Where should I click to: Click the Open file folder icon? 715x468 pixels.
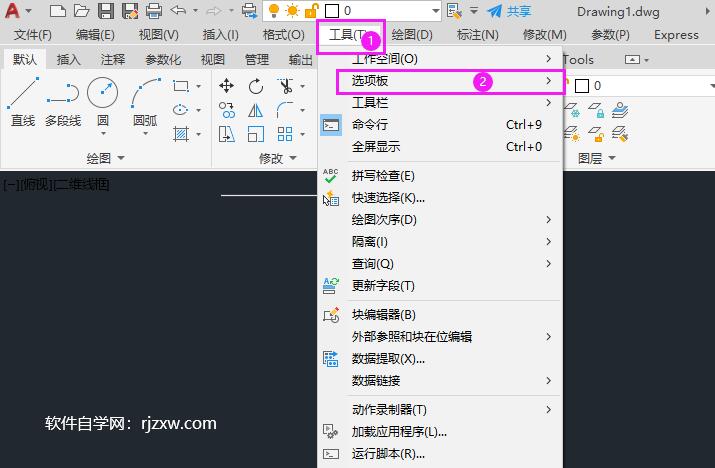[x=81, y=10]
